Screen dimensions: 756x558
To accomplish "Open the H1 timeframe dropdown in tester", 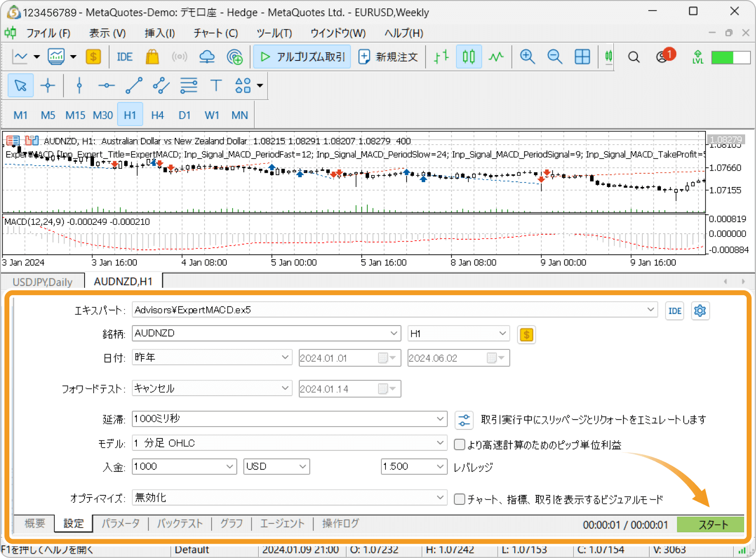I will [x=458, y=333].
